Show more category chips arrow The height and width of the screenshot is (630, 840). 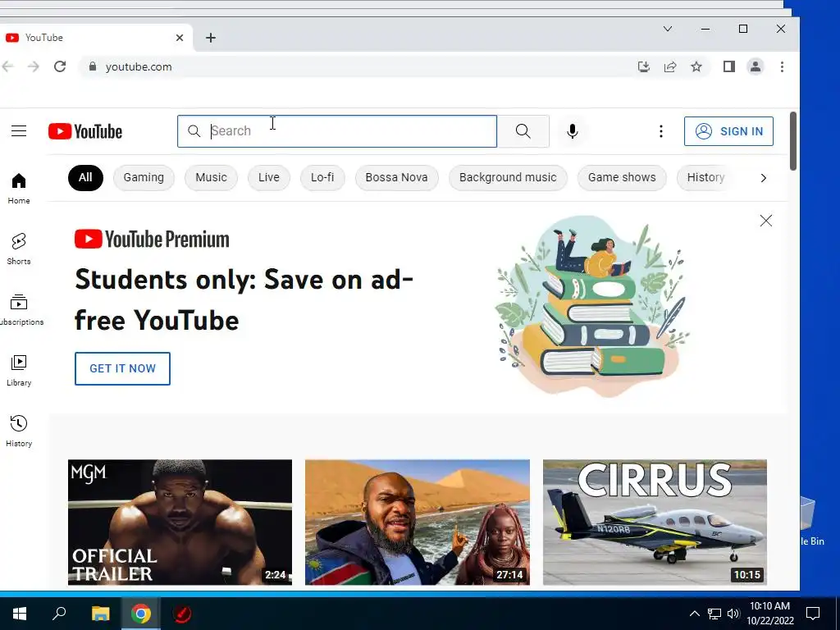pyautogui.click(x=764, y=178)
